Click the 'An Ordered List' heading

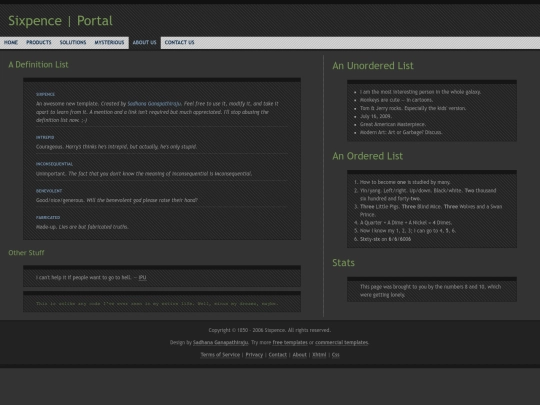(x=367, y=156)
